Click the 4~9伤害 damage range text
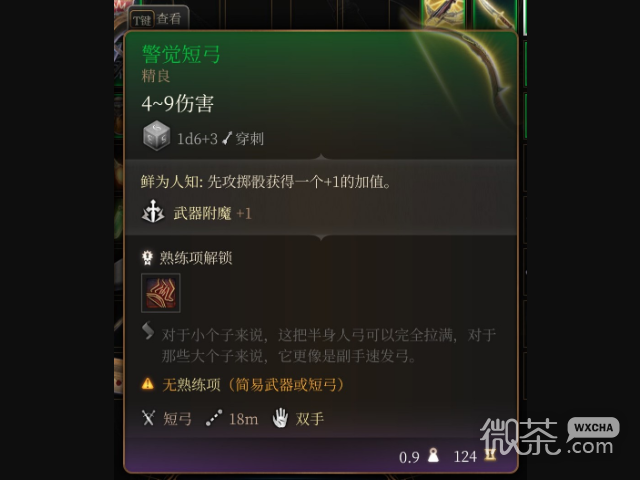 click(178, 104)
